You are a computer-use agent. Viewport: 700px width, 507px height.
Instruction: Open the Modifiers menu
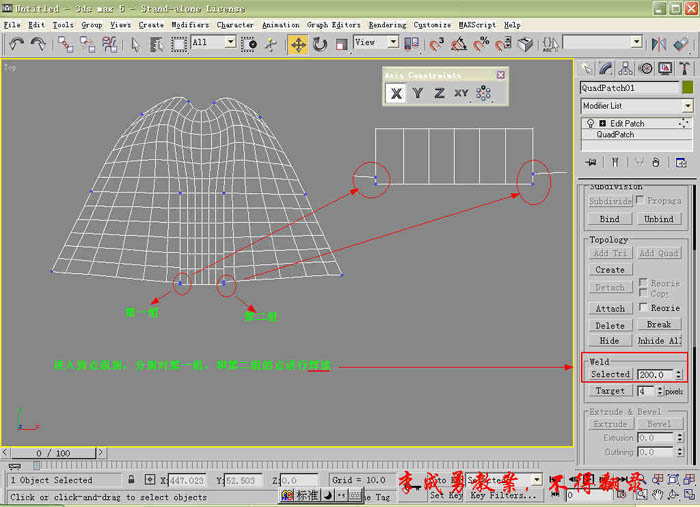[x=190, y=25]
